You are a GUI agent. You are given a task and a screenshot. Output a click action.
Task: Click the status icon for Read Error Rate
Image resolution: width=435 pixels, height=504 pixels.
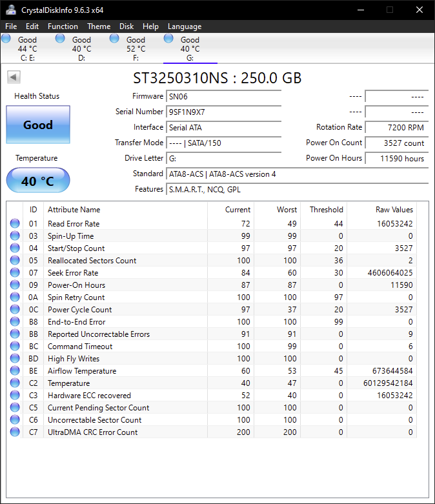[15, 223]
